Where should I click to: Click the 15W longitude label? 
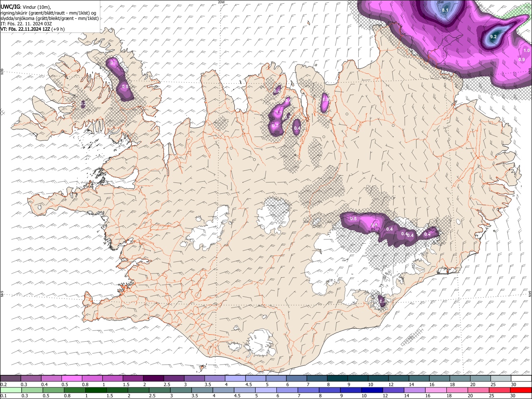(x=441, y=2)
